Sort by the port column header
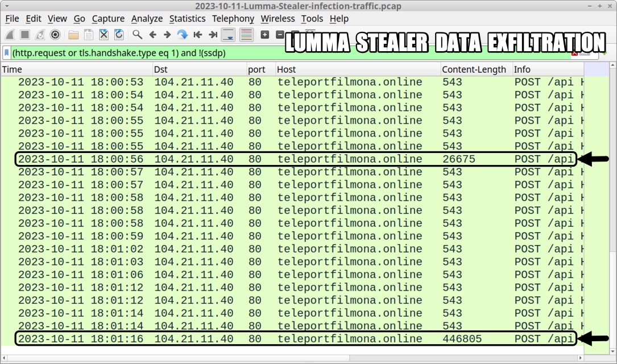The height and width of the screenshot is (364, 617). click(261, 69)
